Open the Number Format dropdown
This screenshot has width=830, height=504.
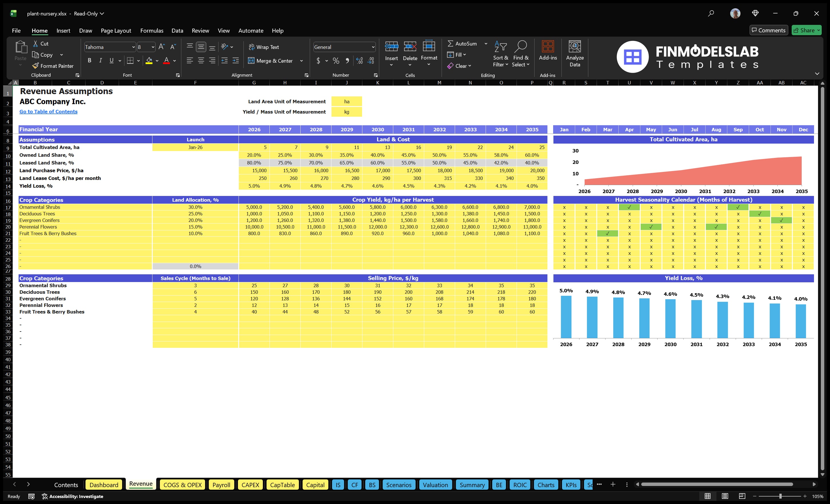coord(373,47)
